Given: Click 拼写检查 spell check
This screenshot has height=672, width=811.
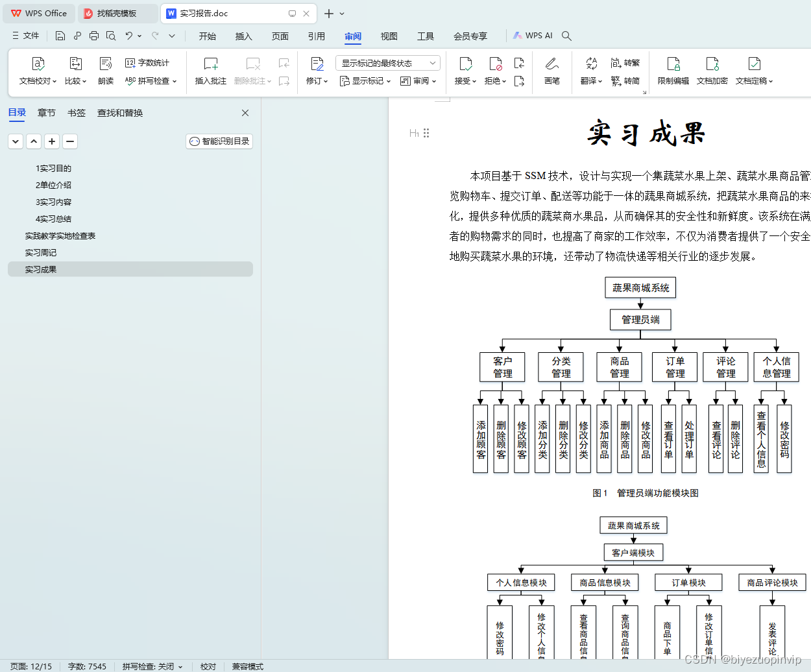Looking at the screenshot, I should 151,81.
